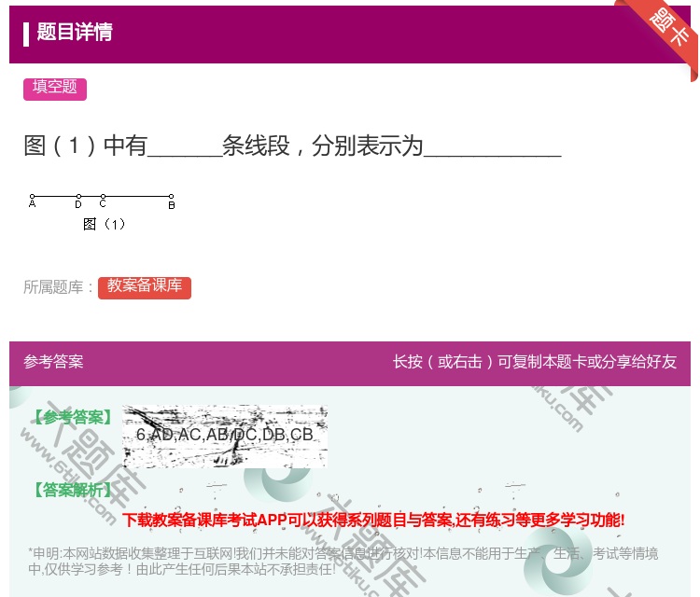The image size is (700, 597).
Task: Click point B on the line diagram
Action: [x=172, y=197]
